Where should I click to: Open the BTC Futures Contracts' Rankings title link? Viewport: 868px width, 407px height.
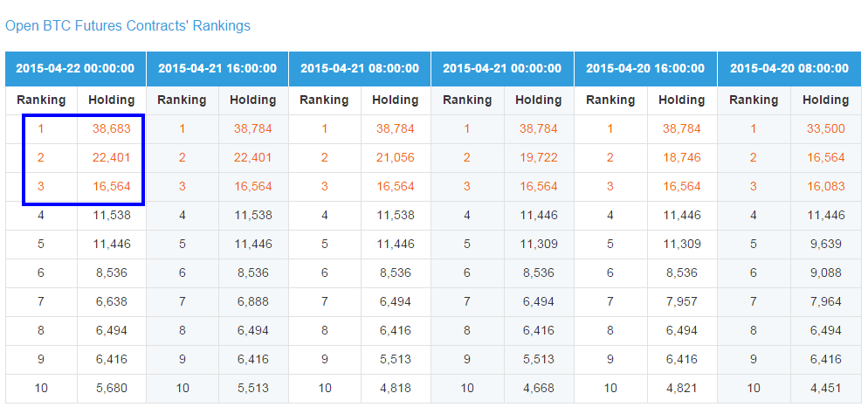click(127, 25)
